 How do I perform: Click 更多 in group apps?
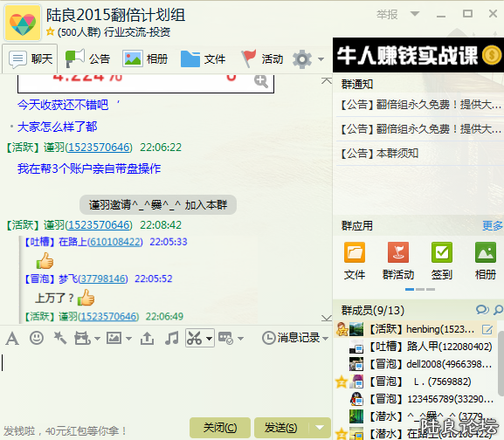pos(493,225)
